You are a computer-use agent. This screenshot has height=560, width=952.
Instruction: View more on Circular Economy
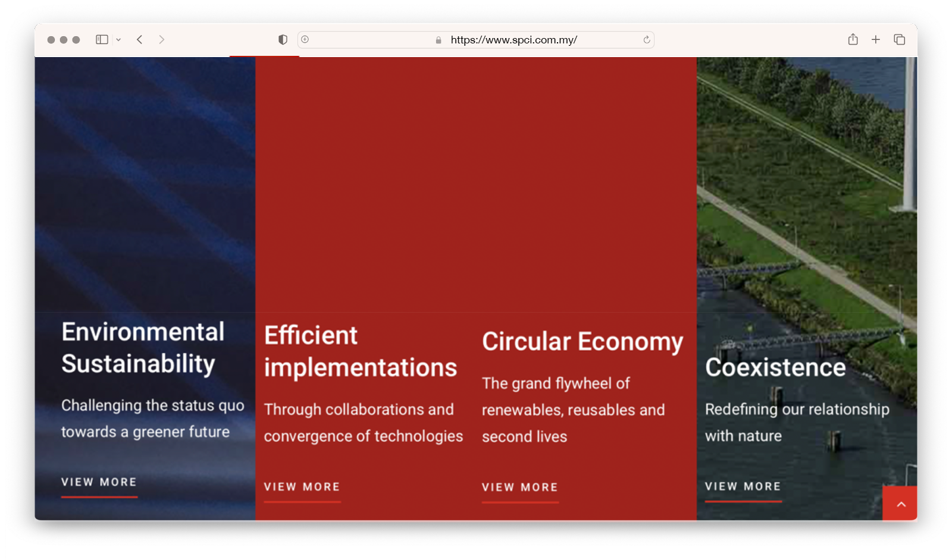[x=520, y=487]
